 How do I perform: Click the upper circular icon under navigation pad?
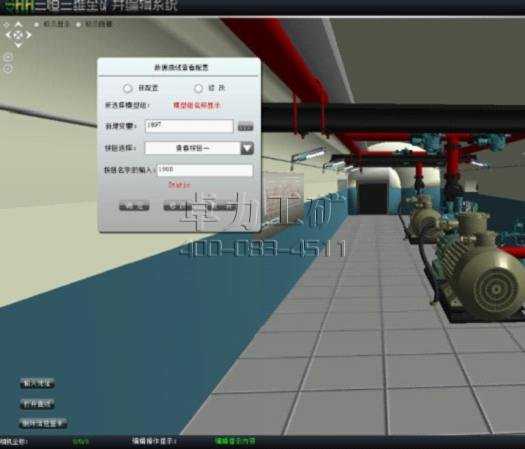(x=8, y=57)
